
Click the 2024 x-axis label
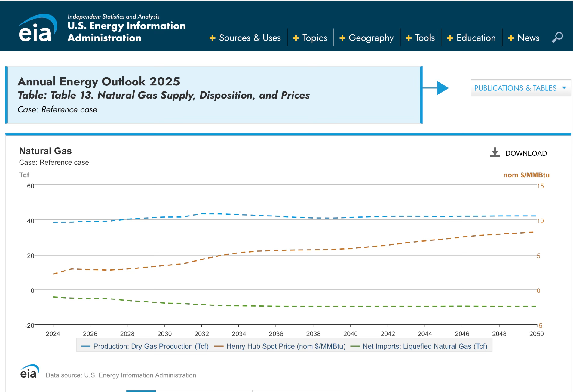pos(53,334)
